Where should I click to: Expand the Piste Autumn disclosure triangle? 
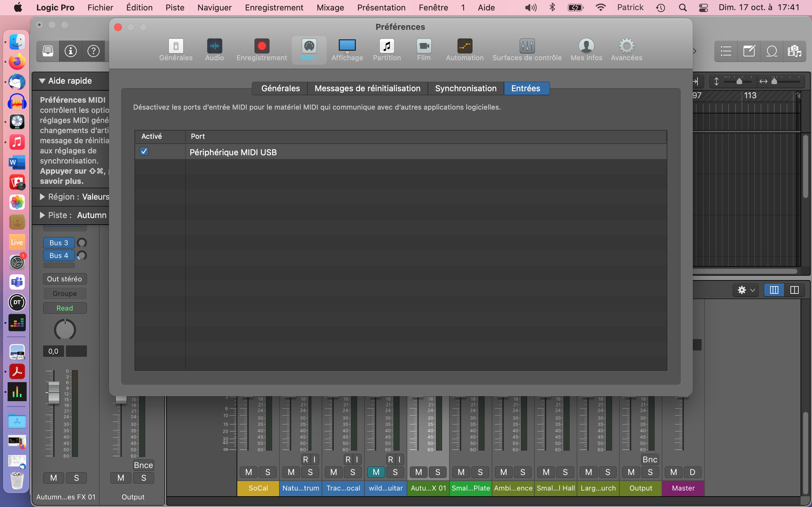(42, 215)
